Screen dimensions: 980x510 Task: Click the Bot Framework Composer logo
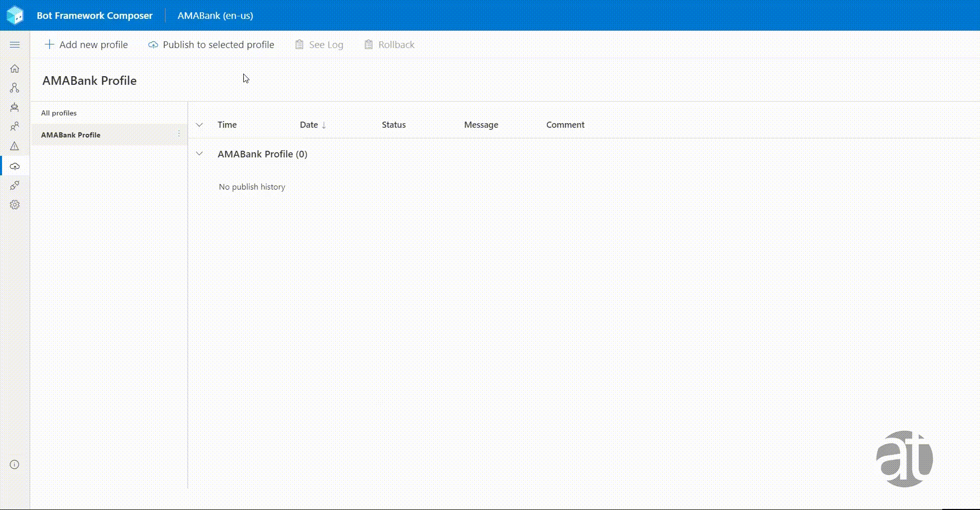(15, 15)
